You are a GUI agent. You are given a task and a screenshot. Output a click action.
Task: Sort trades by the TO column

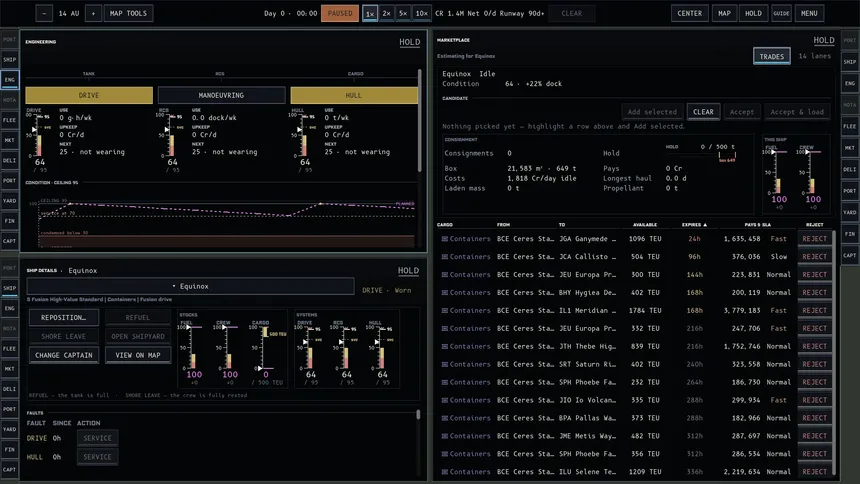[562, 224]
